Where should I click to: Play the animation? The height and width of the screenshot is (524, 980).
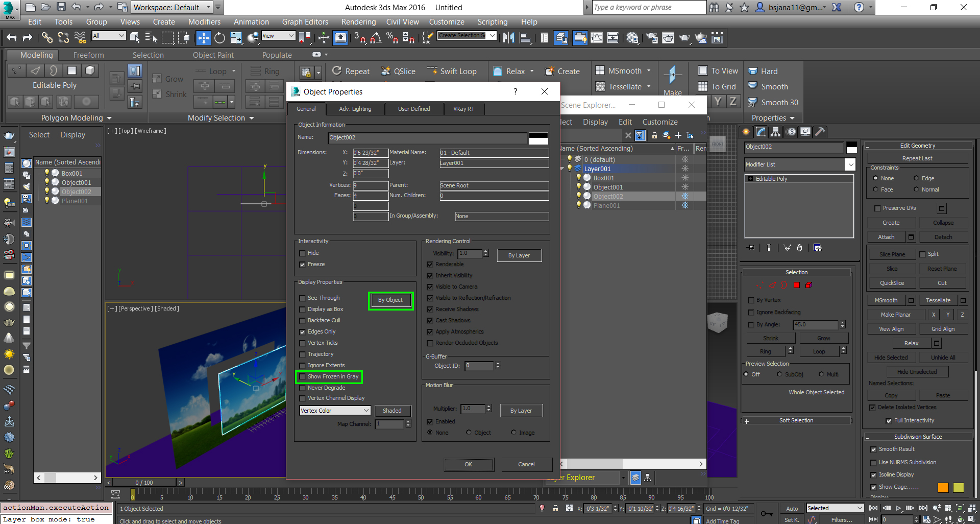(x=898, y=508)
